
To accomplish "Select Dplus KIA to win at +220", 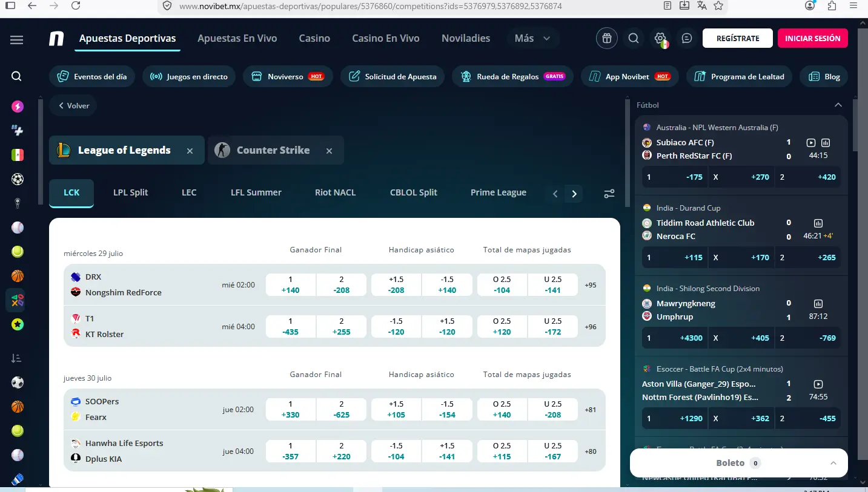I will click(342, 451).
